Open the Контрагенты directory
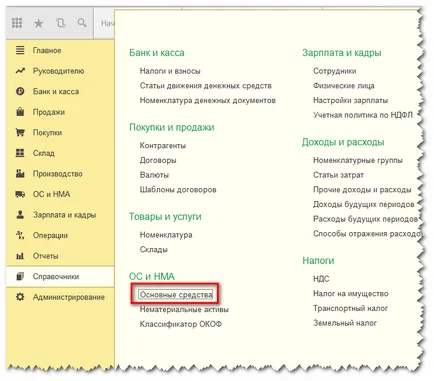Image resolution: width=434 pixels, height=381 pixels. pos(163,146)
